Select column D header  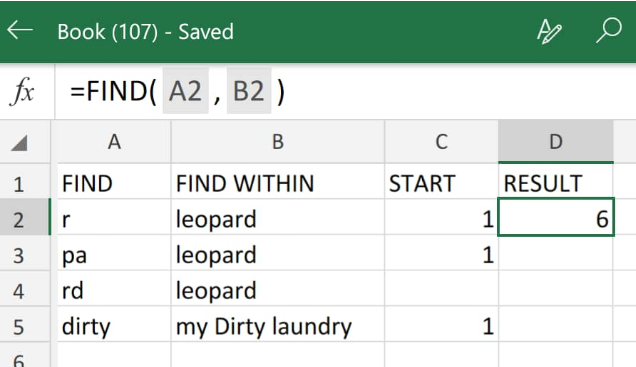[556, 142]
